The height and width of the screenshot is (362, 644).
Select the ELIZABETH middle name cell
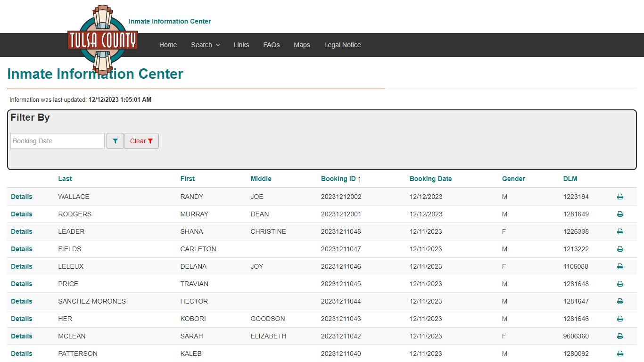coord(268,336)
